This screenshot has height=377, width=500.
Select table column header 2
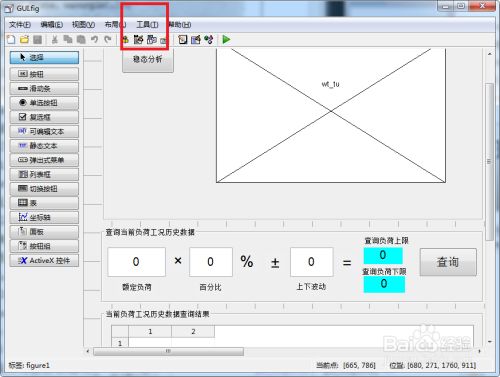[193, 332]
